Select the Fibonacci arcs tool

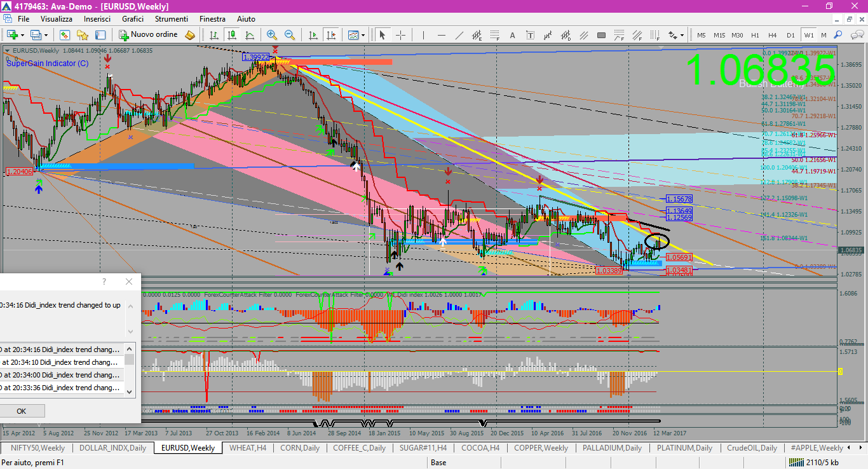click(x=619, y=35)
